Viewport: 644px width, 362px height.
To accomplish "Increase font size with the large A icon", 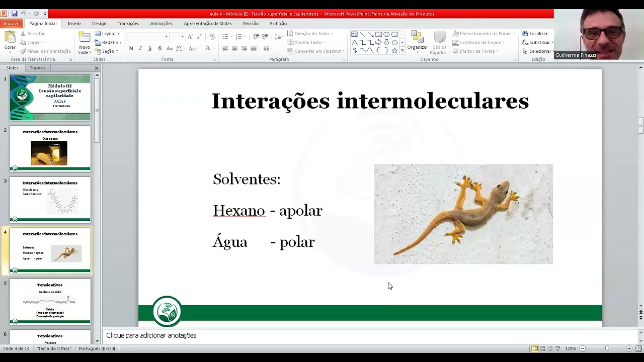I will 190,37.
